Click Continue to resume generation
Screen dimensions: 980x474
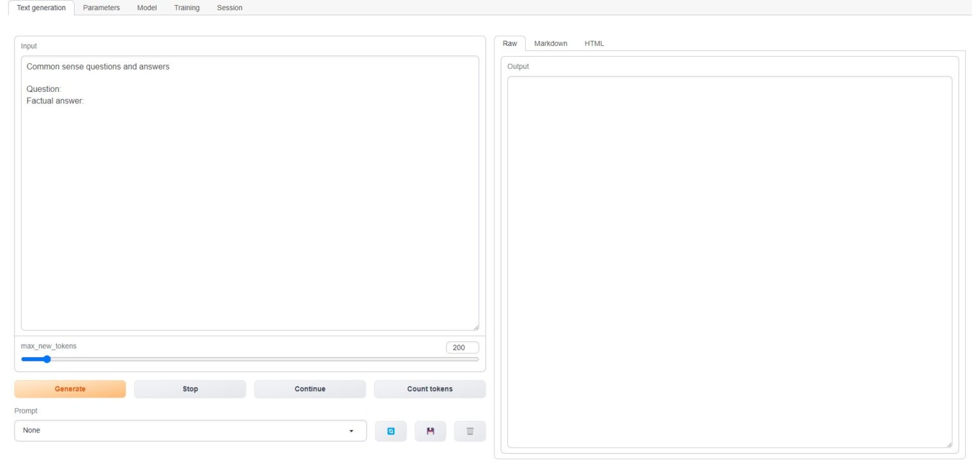coord(310,389)
